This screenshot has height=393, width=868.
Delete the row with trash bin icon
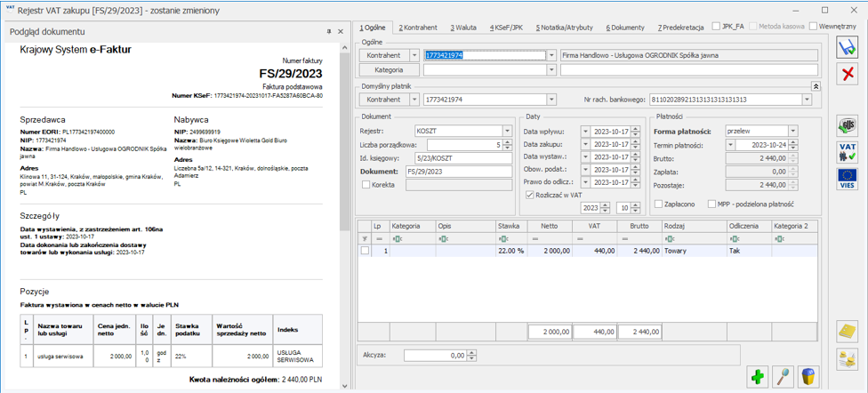(808, 376)
